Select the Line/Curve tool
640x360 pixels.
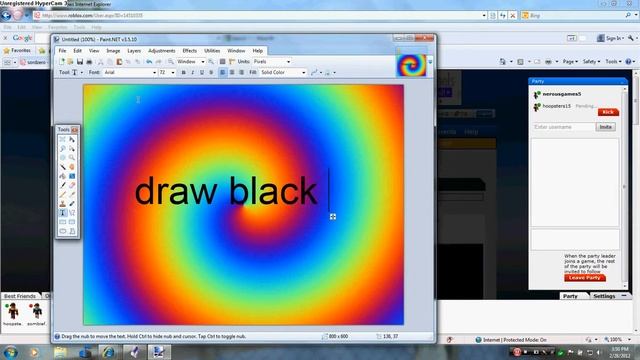click(x=72, y=213)
